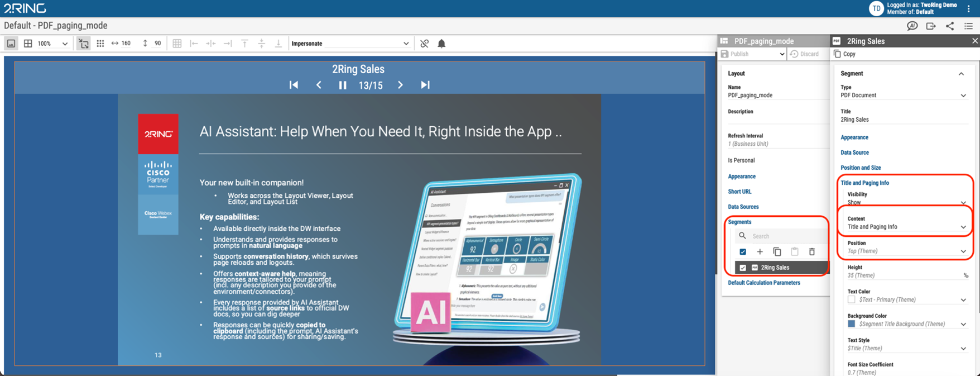980x376 pixels.
Task: Add a new segment with plus icon
Action: pyautogui.click(x=760, y=252)
